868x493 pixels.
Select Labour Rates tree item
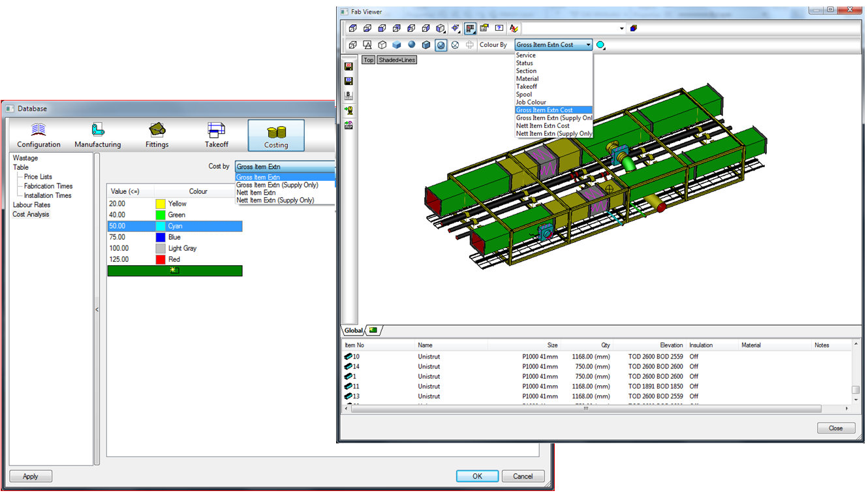point(31,205)
